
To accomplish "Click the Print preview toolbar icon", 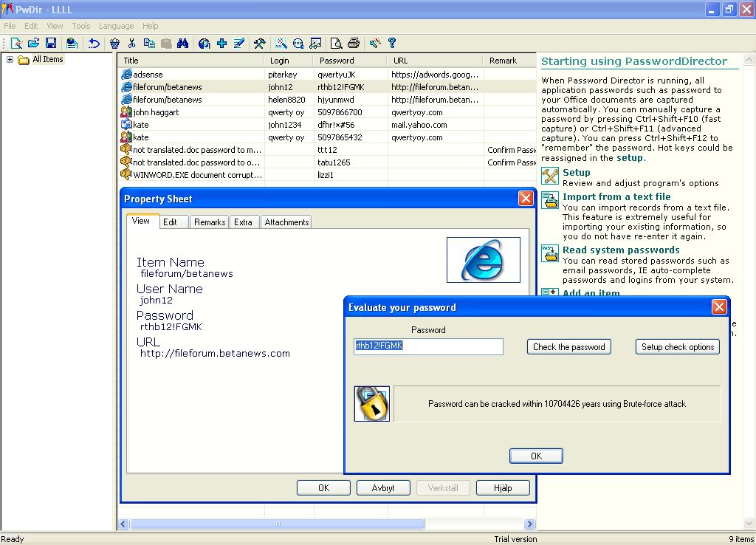I will [336, 44].
